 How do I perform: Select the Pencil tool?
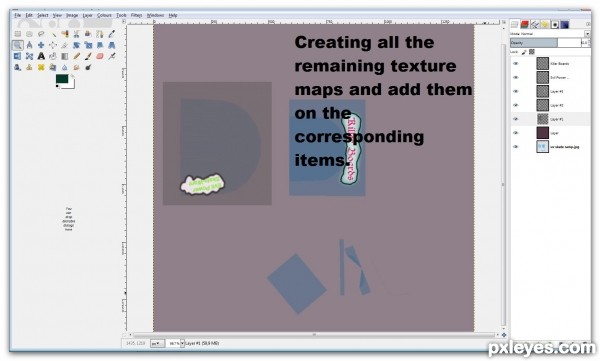76,56
